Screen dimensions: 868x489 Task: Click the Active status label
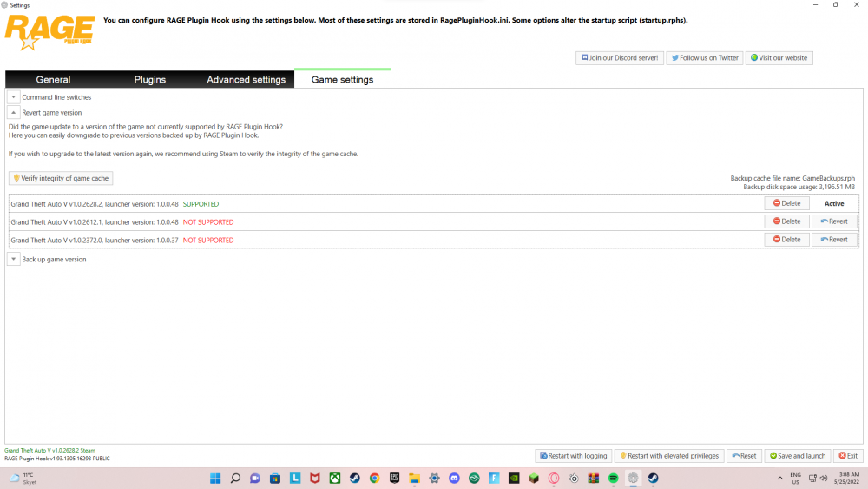click(834, 204)
